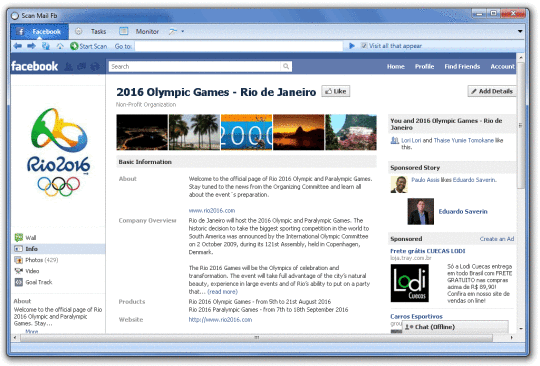Screen dimensions: 540x366
Task: Go back with the left arrow icon
Action: 18,46
